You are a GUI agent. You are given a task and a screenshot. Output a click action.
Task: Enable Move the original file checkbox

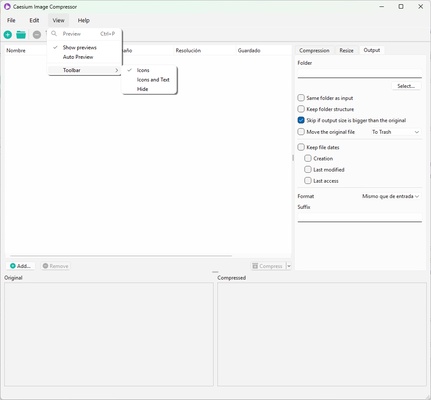301,132
